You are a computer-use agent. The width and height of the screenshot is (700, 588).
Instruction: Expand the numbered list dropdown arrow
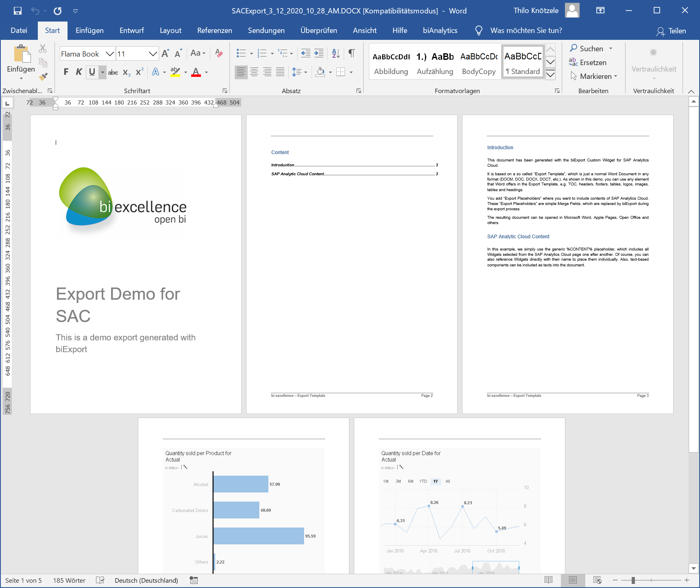(x=272, y=53)
